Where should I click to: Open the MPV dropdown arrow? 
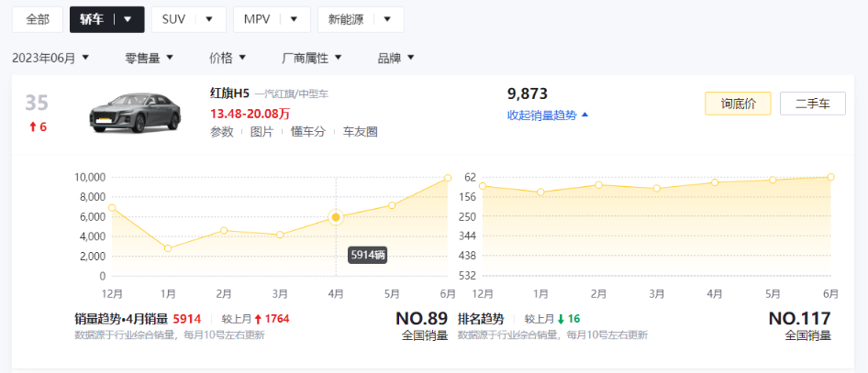coord(294,19)
